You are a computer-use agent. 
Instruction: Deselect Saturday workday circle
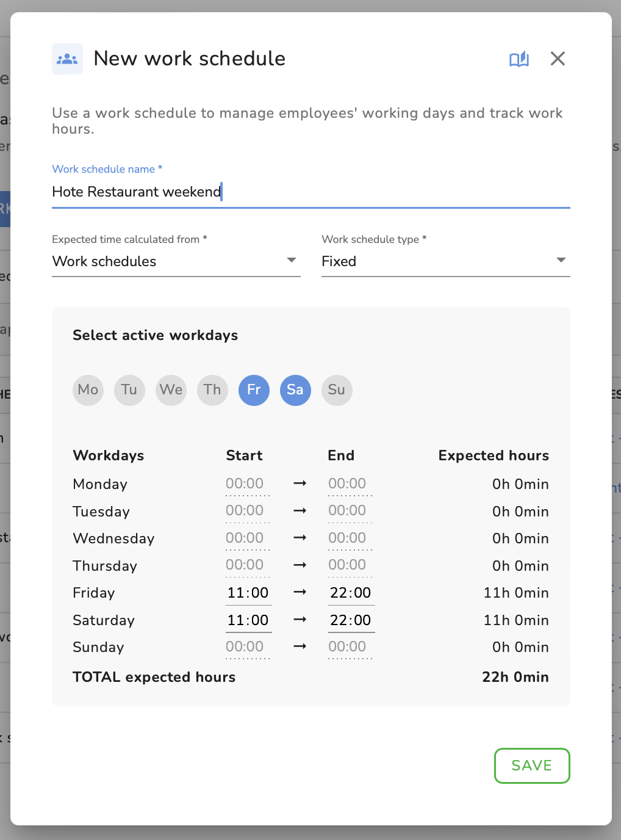(295, 390)
